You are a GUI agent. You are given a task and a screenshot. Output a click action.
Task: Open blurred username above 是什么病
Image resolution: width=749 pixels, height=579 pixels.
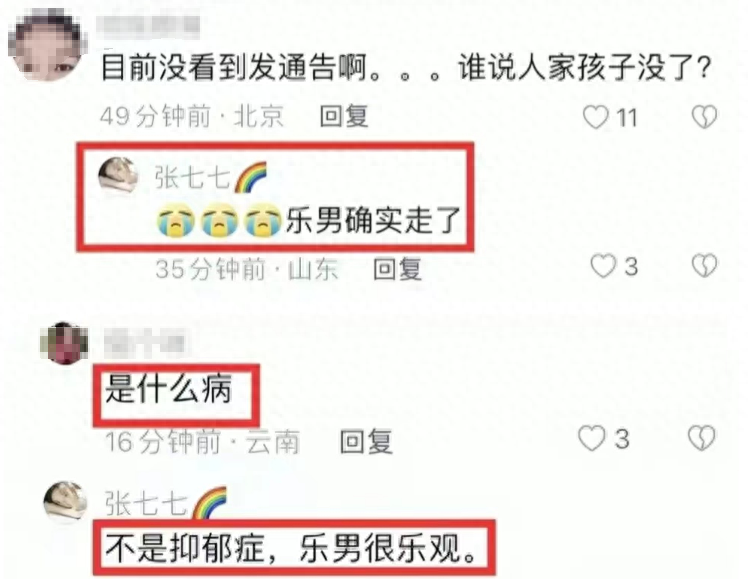(x=145, y=343)
